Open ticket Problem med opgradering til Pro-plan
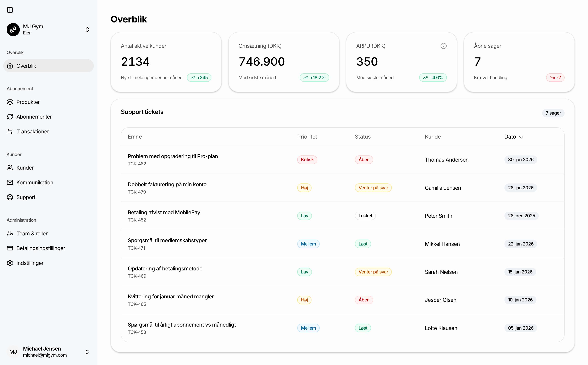This screenshot has height=365, width=588. point(173,156)
